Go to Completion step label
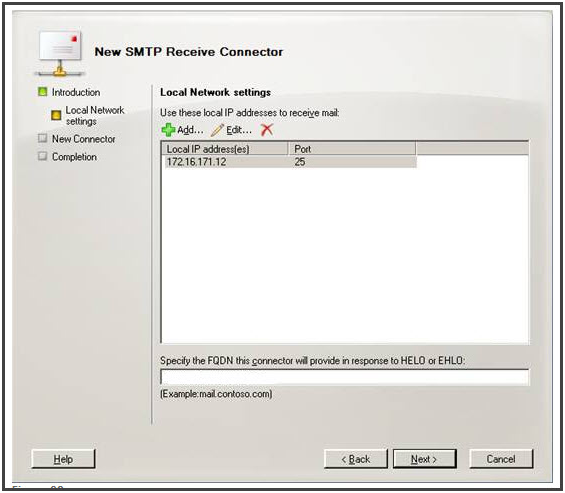 coord(74,157)
